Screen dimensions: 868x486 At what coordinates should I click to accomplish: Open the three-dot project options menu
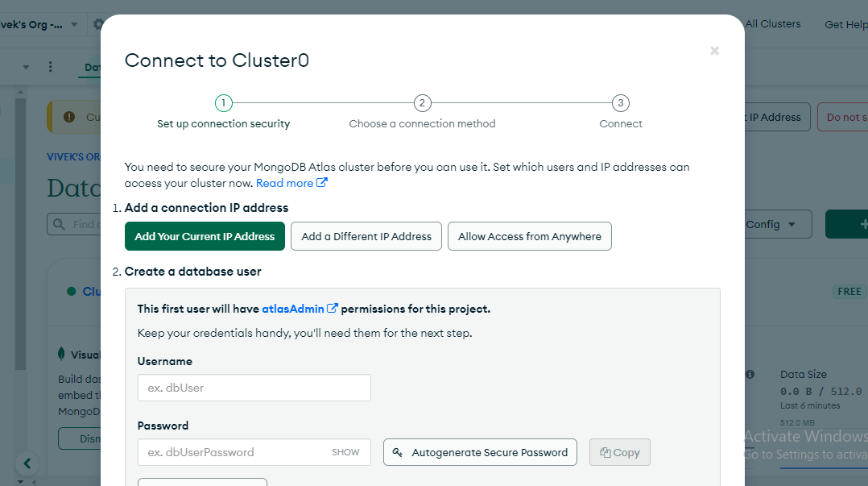coord(51,67)
